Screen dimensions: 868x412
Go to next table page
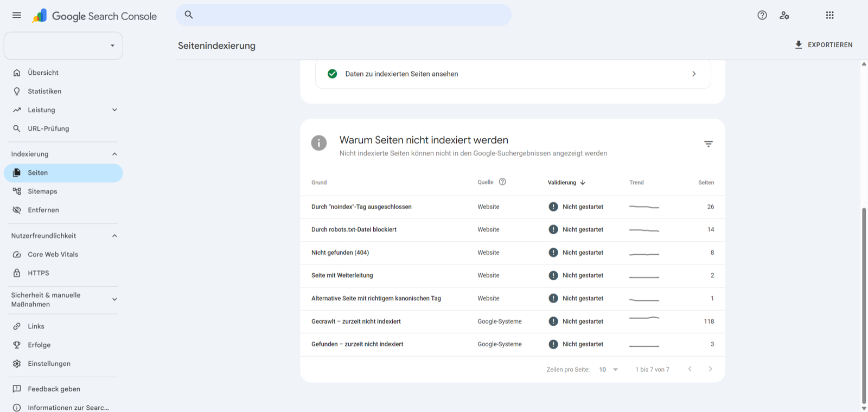point(710,369)
